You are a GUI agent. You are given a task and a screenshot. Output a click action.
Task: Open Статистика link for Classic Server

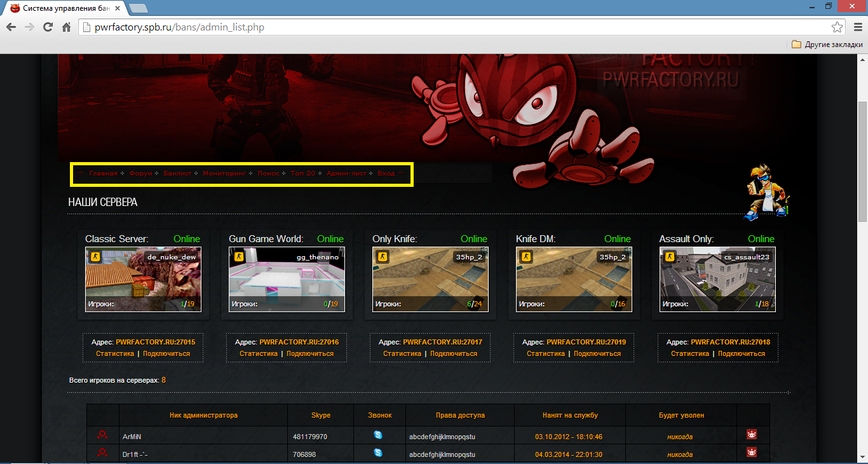[115, 353]
